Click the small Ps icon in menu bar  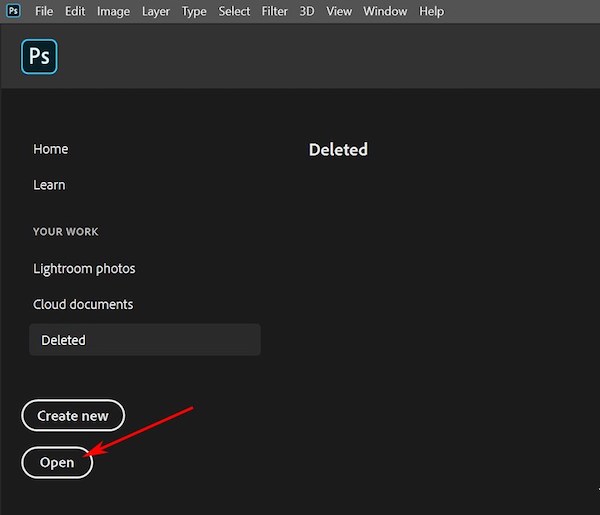[x=14, y=11]
